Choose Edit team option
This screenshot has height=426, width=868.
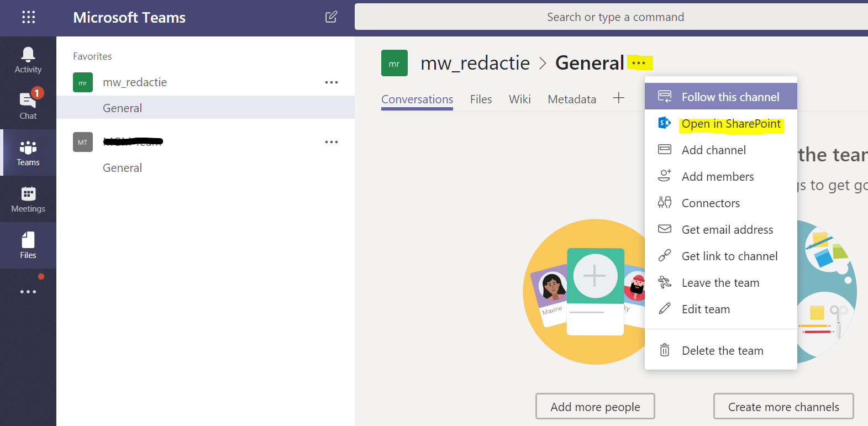[x=721, y=309]
